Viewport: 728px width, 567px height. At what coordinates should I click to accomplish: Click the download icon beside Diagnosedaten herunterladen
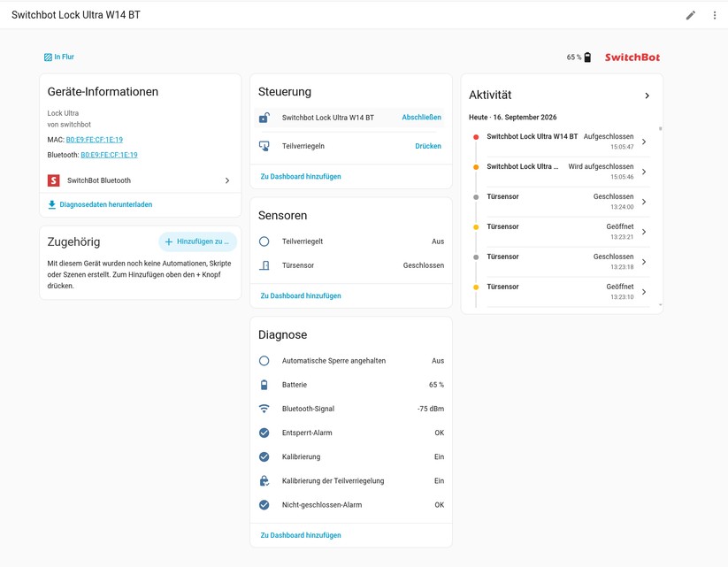point(52,204)
